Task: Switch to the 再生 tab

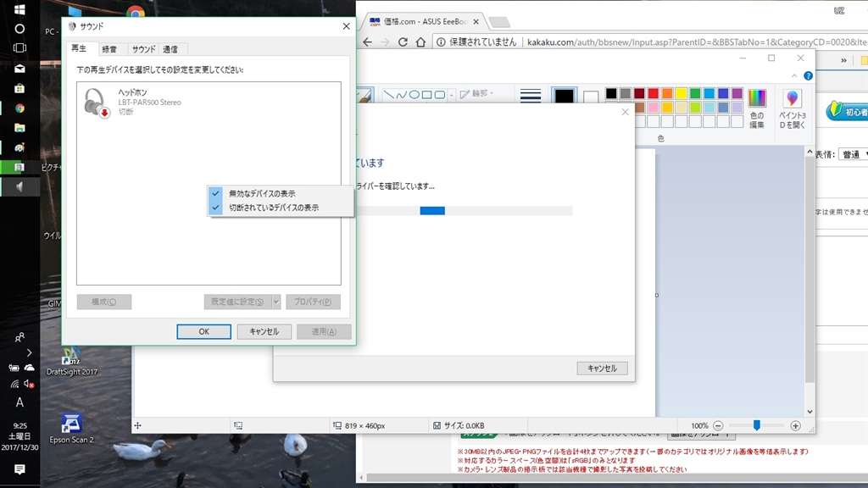Action: (79, 48)
